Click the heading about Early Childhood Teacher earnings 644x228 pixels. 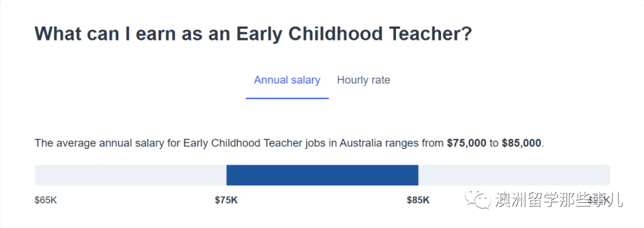coord(253,33)
